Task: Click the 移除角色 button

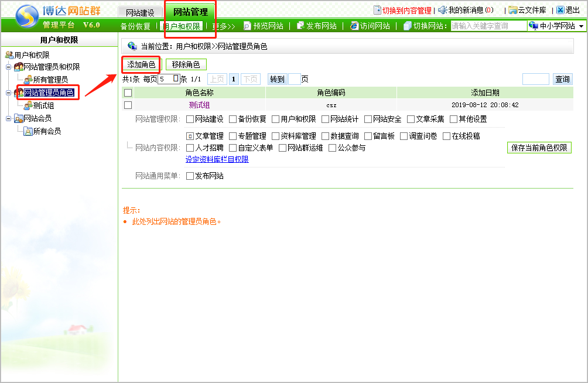Action: point(186,64)
